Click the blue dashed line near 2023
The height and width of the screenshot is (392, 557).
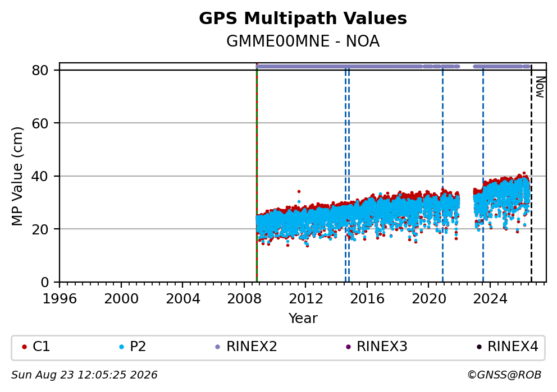(483, 174)
